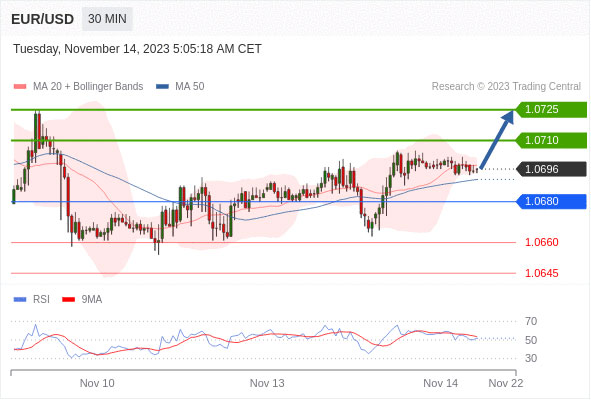Click the Nov 22 date axis label
The width and height of the screenshot is (591, 402).
(x=506, y=383)
